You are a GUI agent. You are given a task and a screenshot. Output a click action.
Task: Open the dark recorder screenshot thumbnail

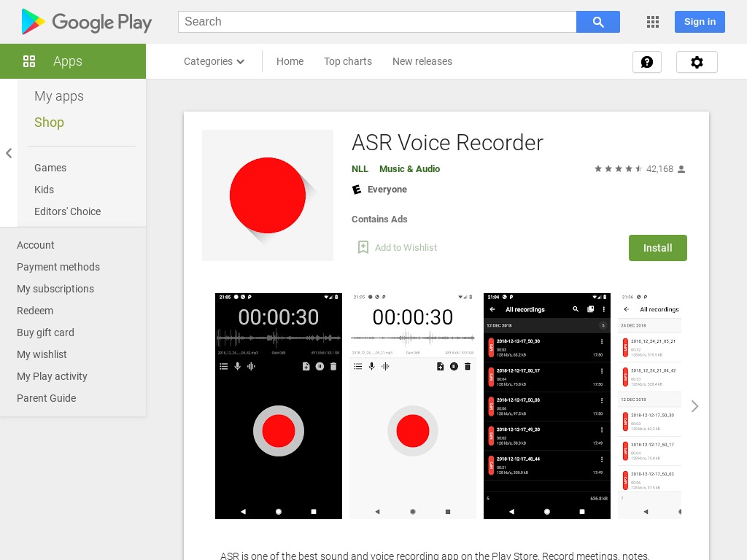coord(278,406)
